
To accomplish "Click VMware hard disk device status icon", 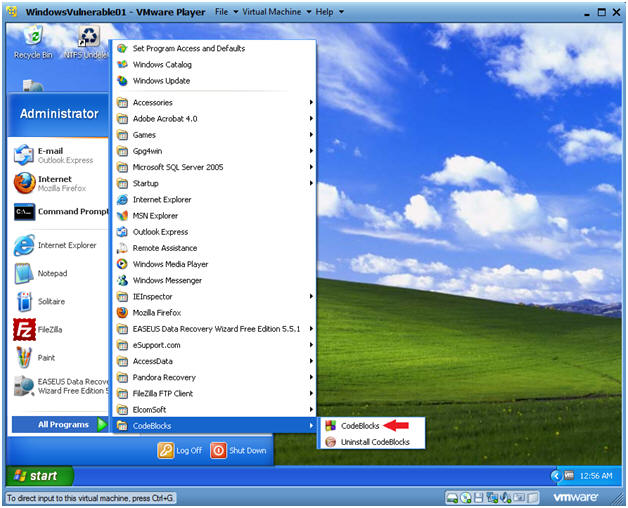I will coord(452,498).
